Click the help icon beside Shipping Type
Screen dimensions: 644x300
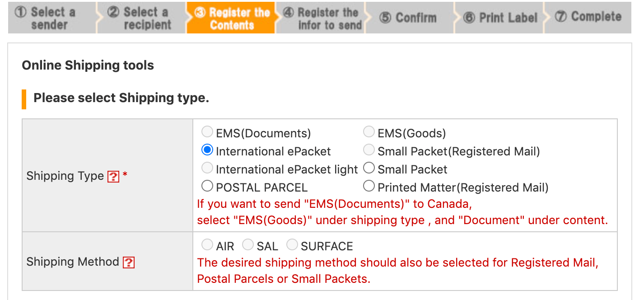tap(113, 176)
